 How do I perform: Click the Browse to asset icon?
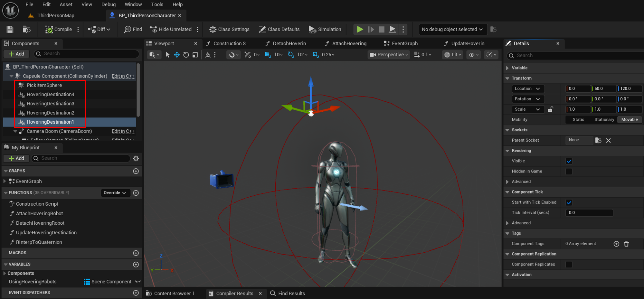coord(27,29)
